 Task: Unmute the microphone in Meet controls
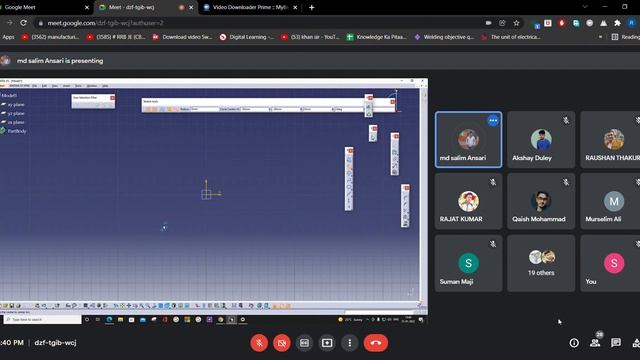[x=259, y=343]
